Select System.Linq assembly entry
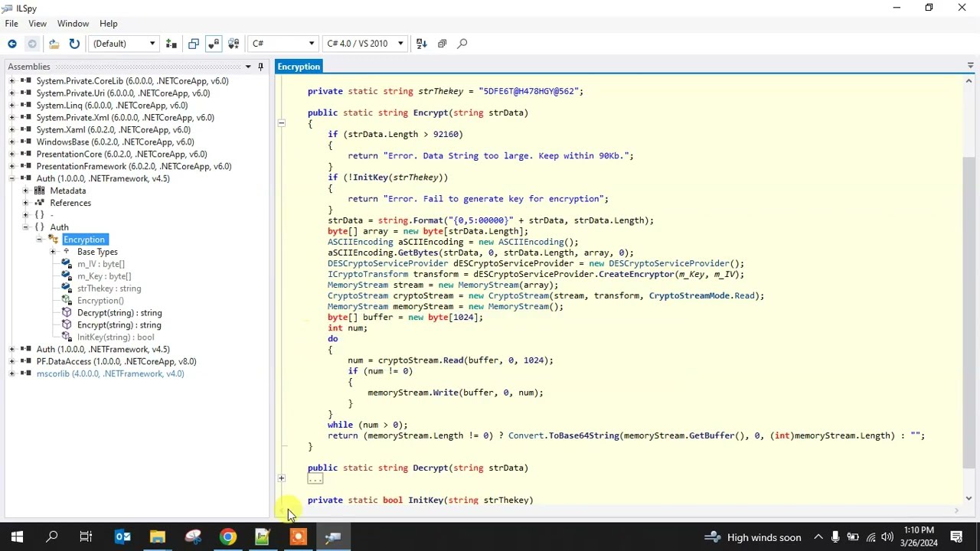This screenshot has width=980, height=551. pyautogui.click(x=112, y=106)
